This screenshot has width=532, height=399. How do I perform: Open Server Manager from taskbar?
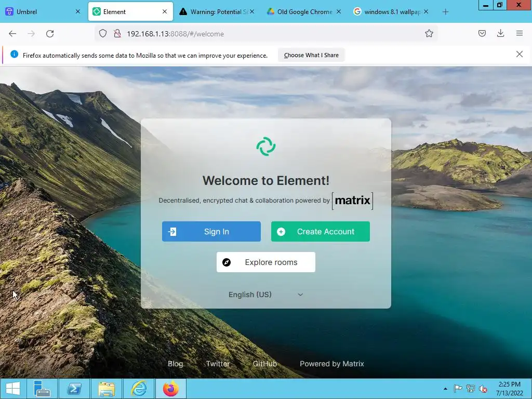42,389
